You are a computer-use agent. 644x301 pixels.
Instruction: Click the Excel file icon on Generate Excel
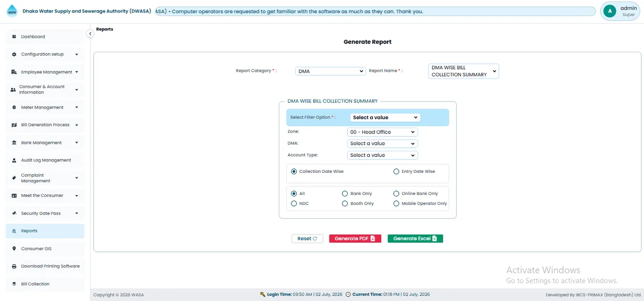pyautogui.click(x=434, y=239)
